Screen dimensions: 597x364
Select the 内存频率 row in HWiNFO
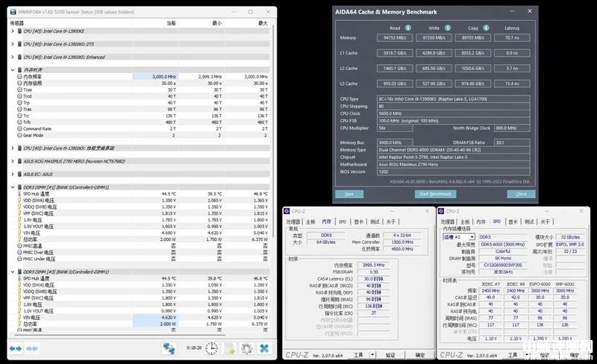143,77
